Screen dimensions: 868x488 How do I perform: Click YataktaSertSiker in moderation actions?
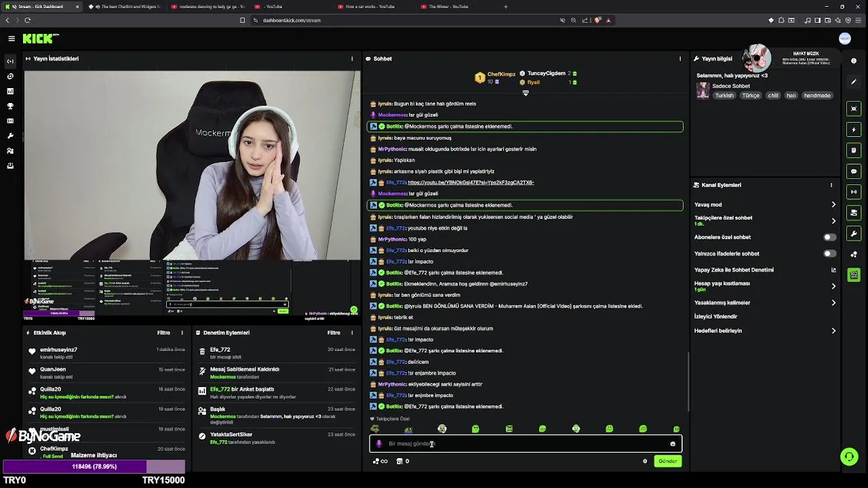pos(231,434)
